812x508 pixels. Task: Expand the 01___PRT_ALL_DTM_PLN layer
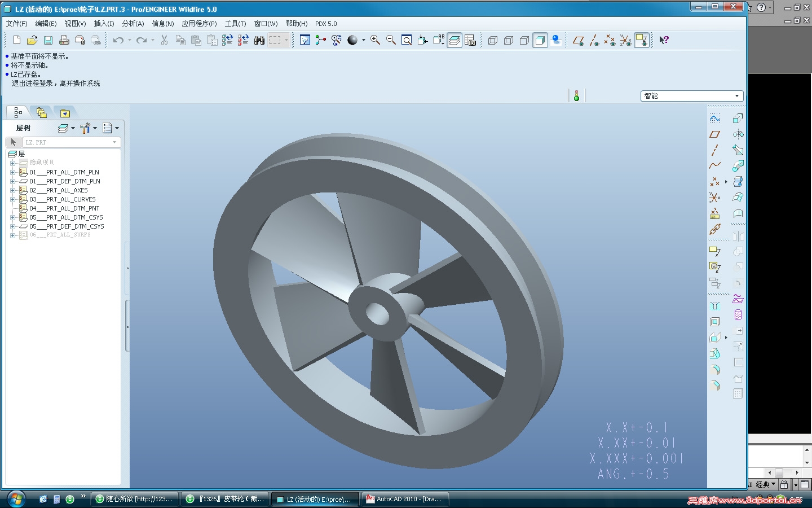click(x=12, y=172)
